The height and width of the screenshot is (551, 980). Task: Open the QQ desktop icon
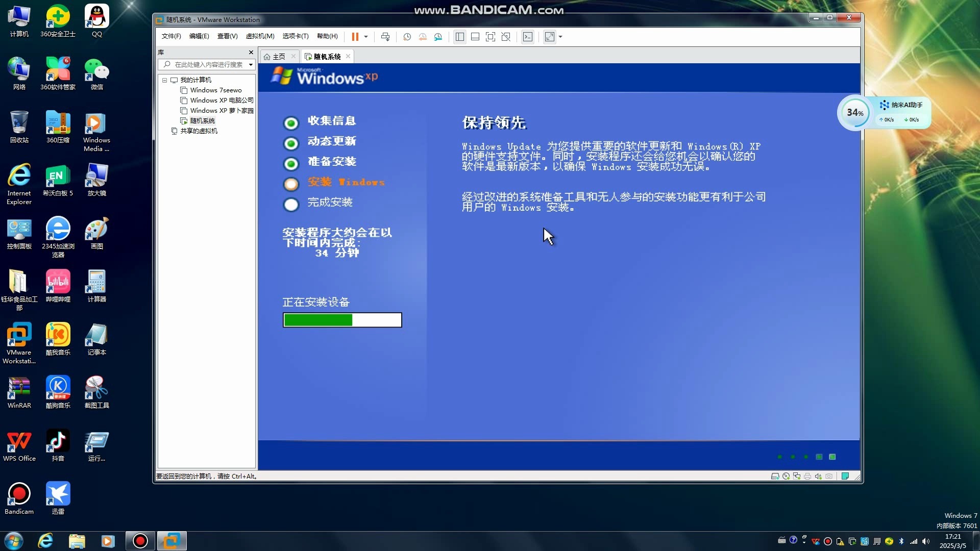tap(97, 21)
